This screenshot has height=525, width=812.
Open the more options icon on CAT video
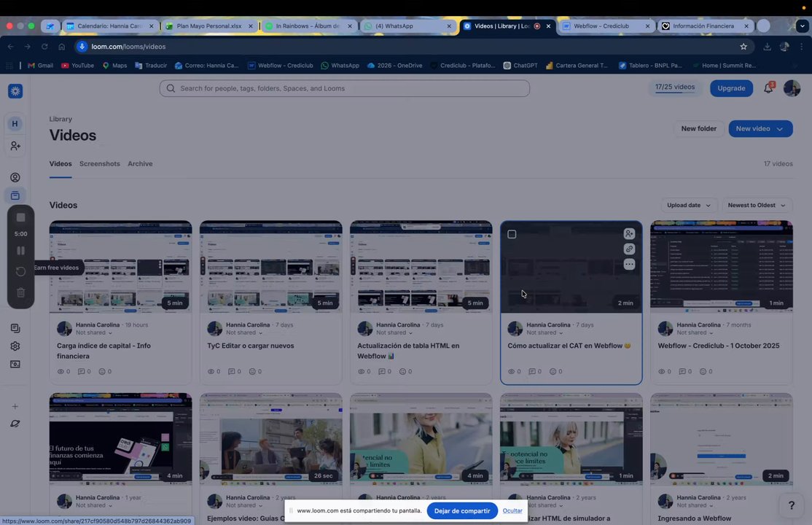(629, 264)
